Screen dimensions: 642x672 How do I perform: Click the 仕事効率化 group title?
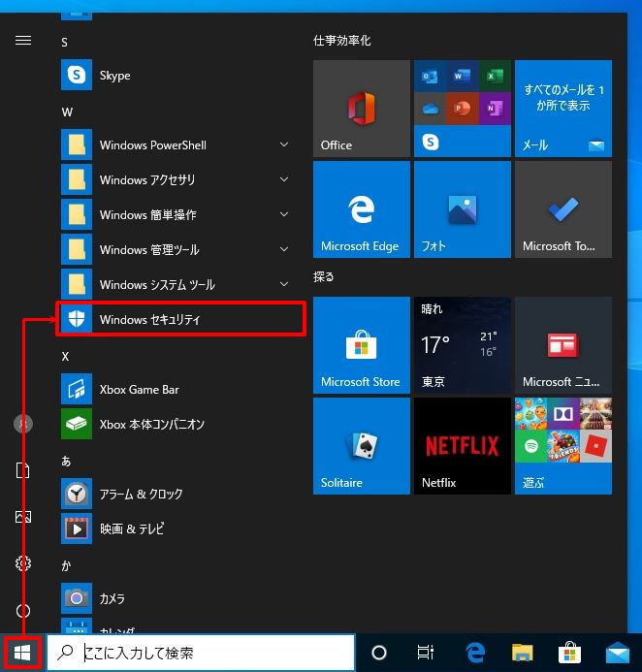pos(341,41)
